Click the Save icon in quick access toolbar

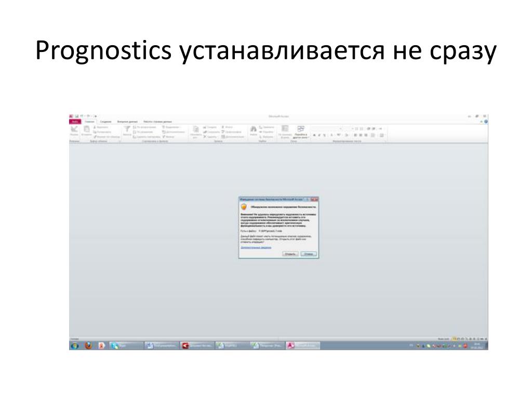[77, 116]
